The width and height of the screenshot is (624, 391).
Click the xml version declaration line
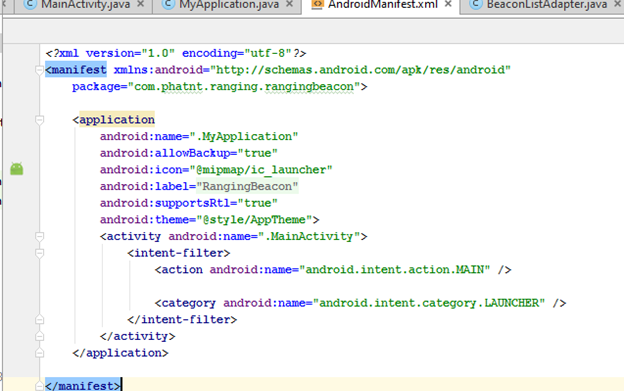coord(176,53)
